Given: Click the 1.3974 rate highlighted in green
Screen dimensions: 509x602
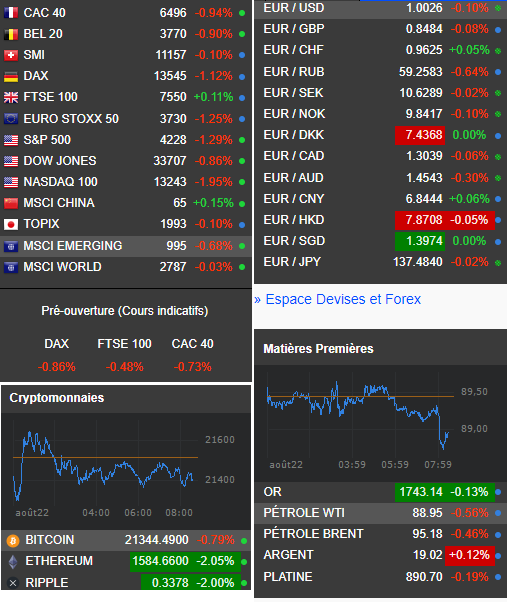Looking at the screenshot, I should [420, 241].
